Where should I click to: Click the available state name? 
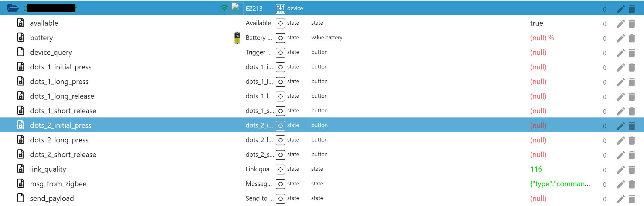click(44, 23)
